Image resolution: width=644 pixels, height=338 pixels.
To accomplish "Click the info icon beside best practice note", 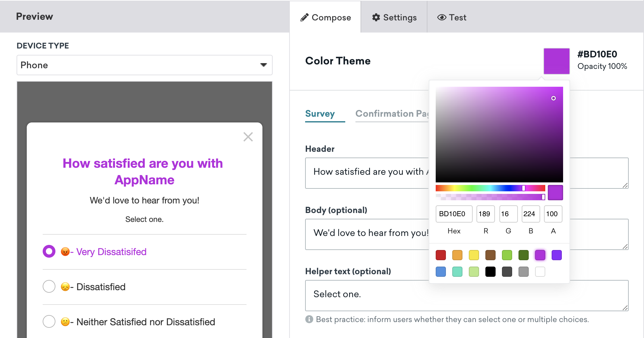I will coord(309,319).
